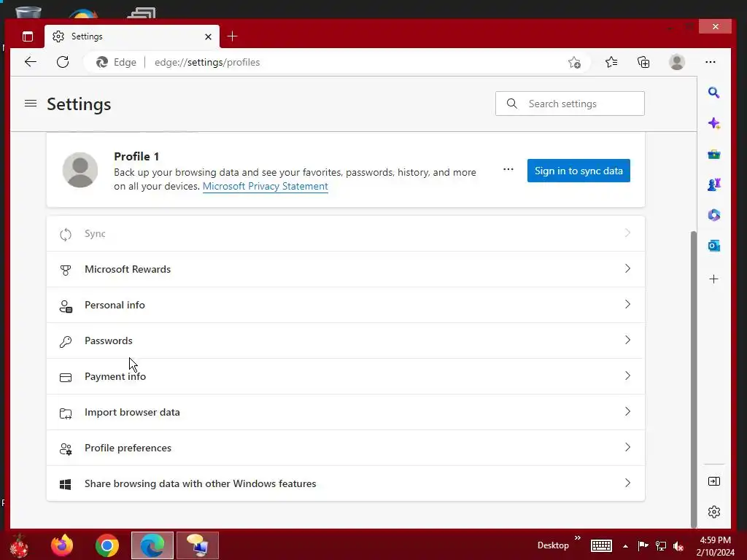
Task: Open Import browser data
Action: 346,412
